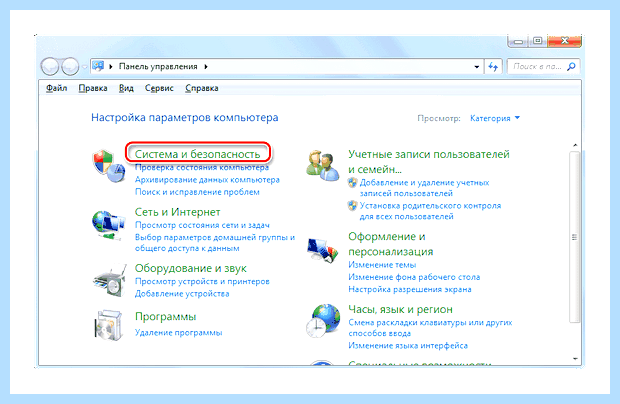Click the scrollbar down arrow
620x404 pixels.
575,359
